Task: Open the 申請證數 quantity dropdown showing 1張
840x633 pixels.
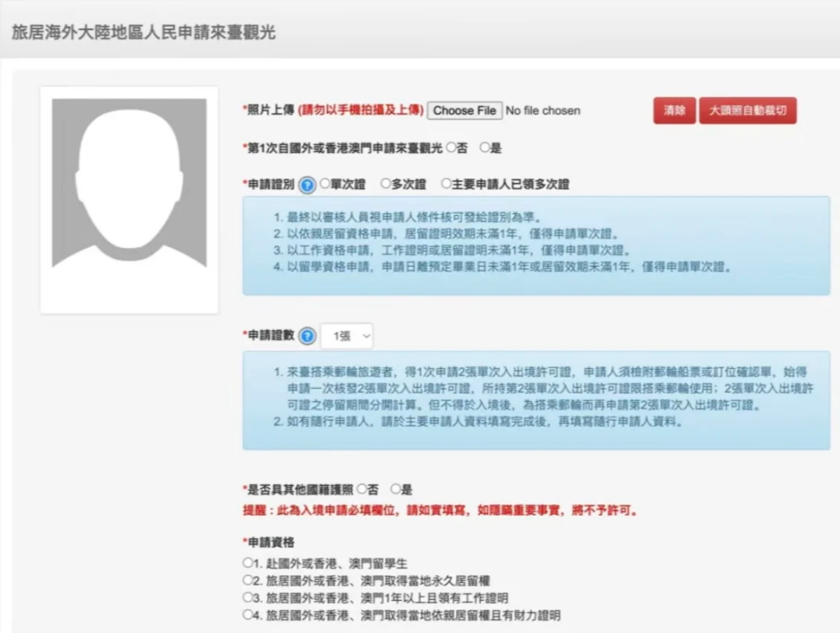Action: [347, 335]
